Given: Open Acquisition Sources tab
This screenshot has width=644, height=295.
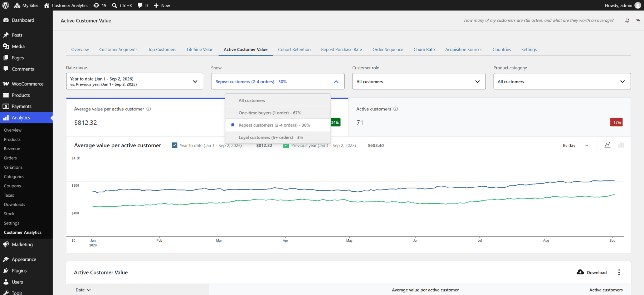Looking at the screenshot, I should click(464, 50).
